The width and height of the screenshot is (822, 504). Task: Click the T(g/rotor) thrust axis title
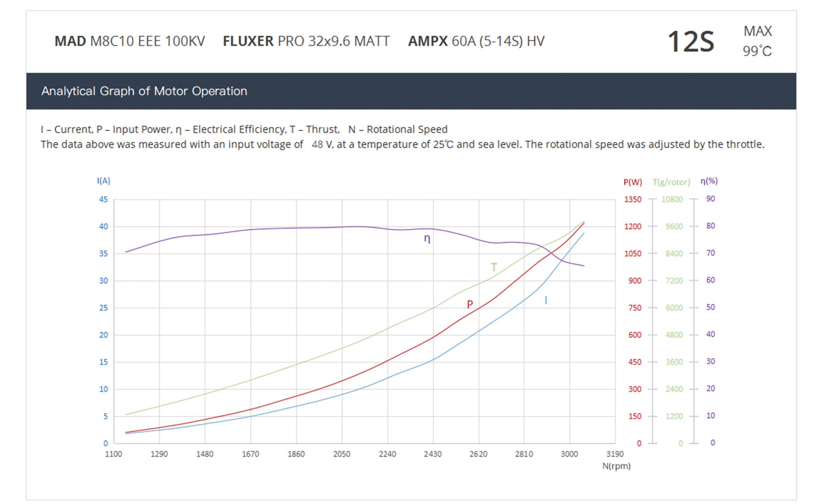tap(671, 182)
